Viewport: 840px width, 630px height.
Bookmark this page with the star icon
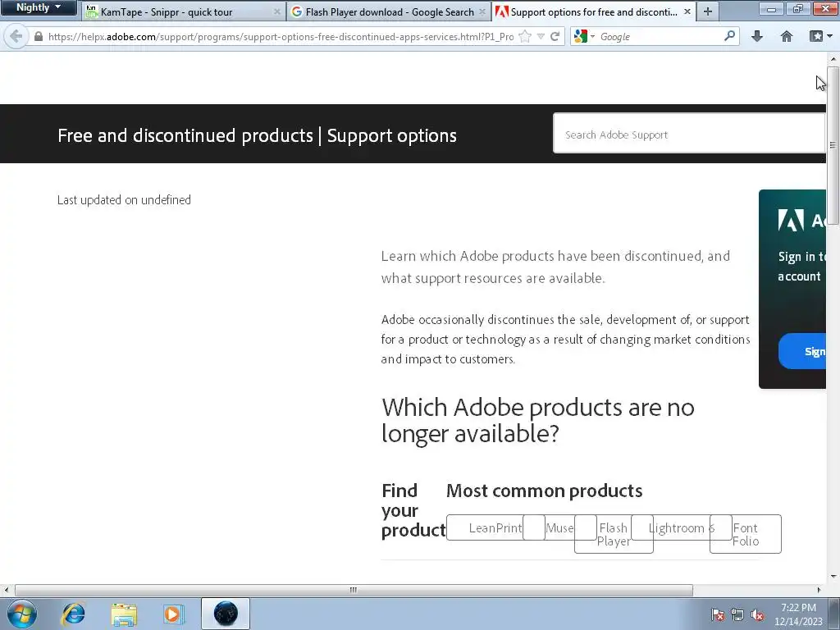pos(525,36)
